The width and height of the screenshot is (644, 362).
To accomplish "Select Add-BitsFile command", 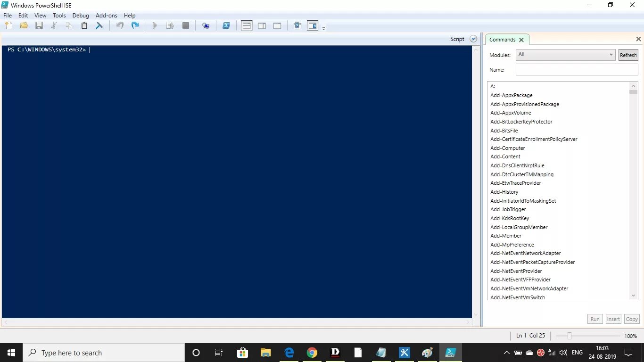I will (x=504, y=131).
